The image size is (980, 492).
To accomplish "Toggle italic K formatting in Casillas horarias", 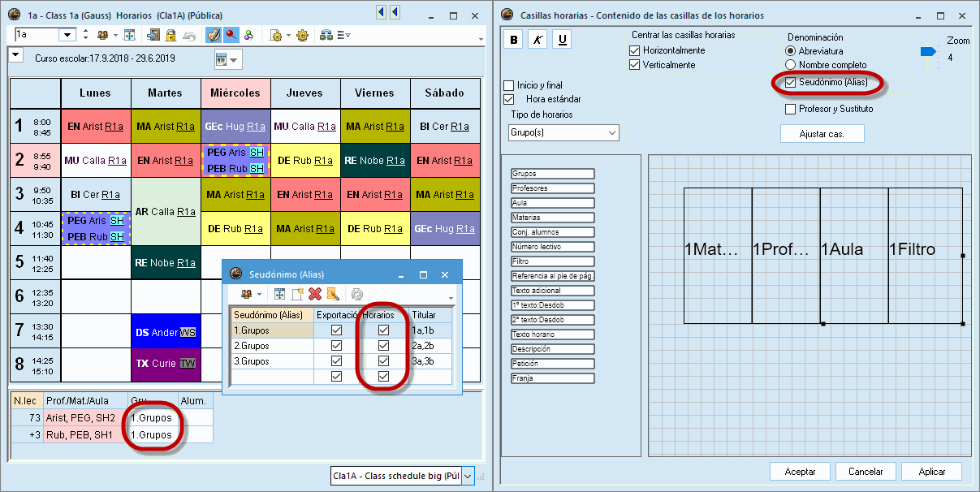I will pyautogui.click(x=537, y=40).
